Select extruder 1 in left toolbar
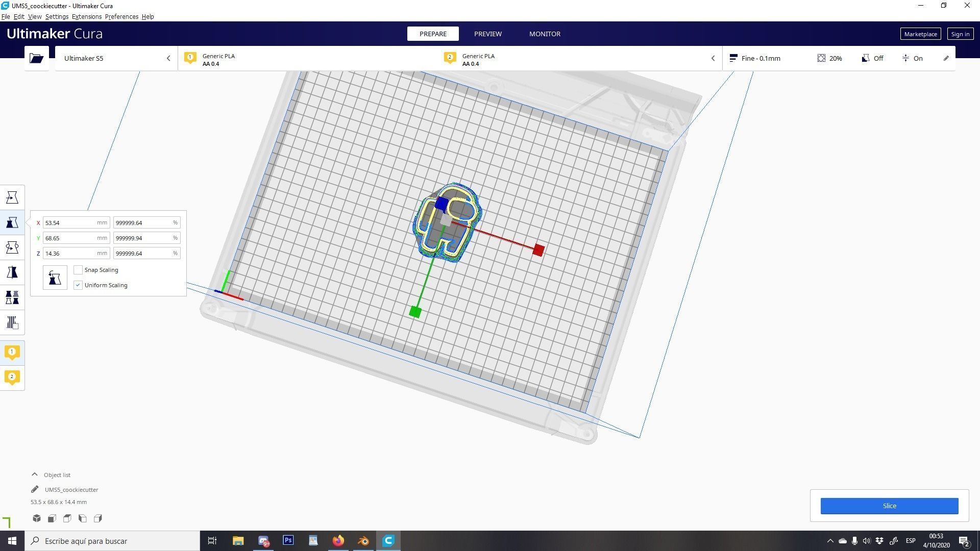The width and height of the screenshot is (980, 551). (12, 353)
